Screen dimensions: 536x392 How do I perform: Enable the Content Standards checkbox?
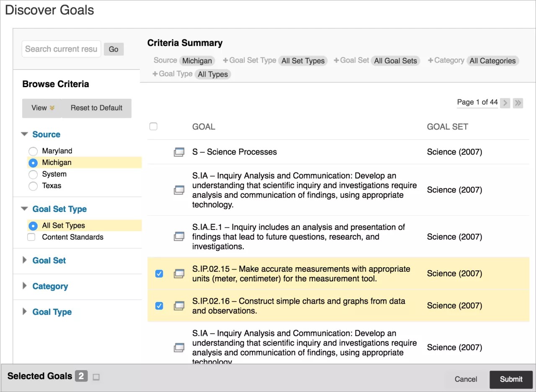click(x=31, y=237)
